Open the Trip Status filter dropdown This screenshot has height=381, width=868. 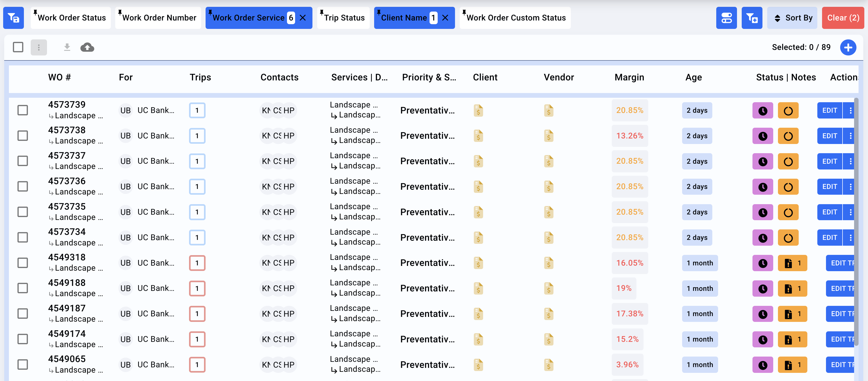click(343, 18)
